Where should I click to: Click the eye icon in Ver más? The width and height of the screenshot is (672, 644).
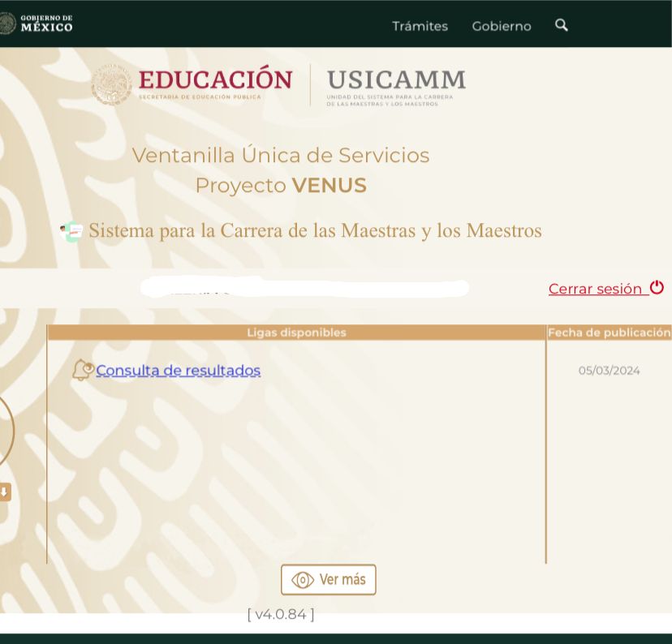(303, 580)
